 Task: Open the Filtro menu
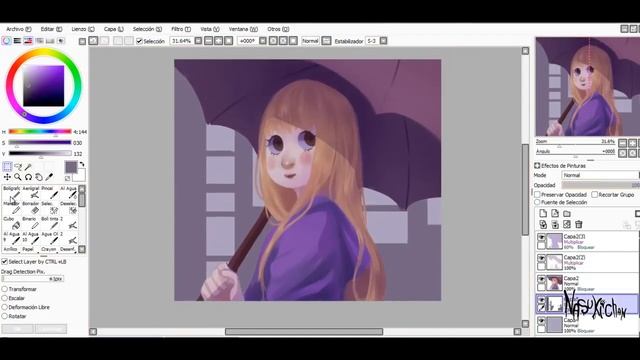(181, 29)
